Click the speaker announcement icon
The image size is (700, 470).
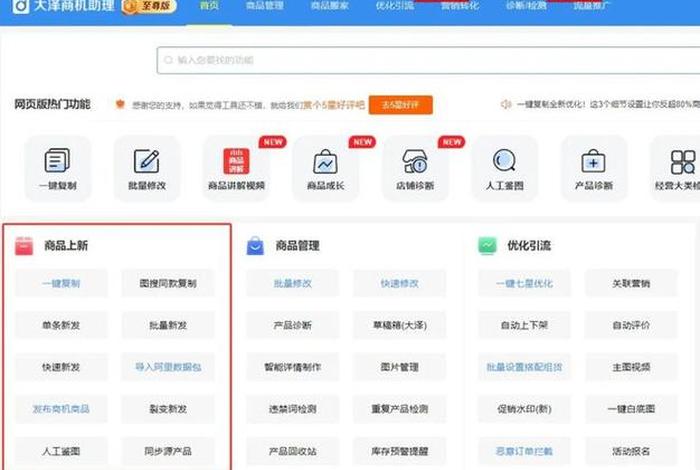(506, 104)
